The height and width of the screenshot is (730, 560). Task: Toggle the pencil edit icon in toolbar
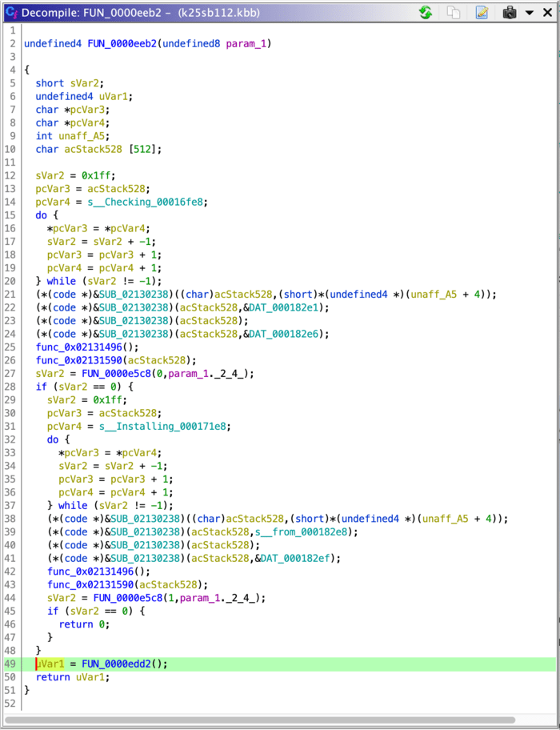click(482, 13)
